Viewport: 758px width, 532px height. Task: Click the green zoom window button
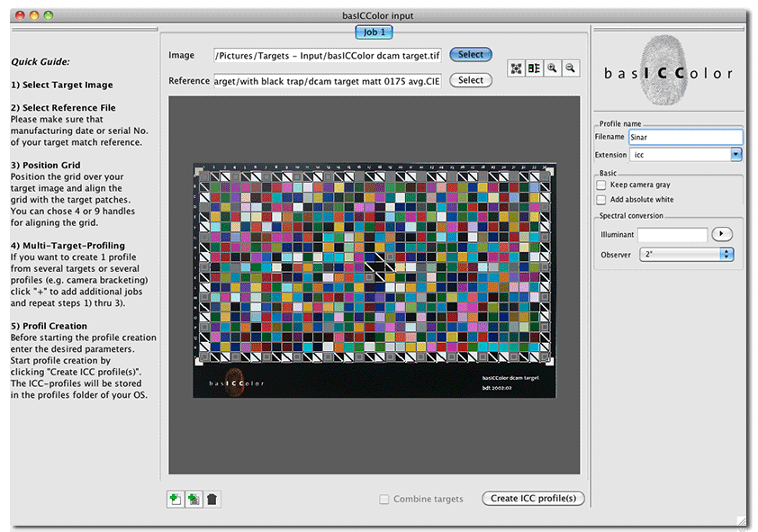pos(49,15)
